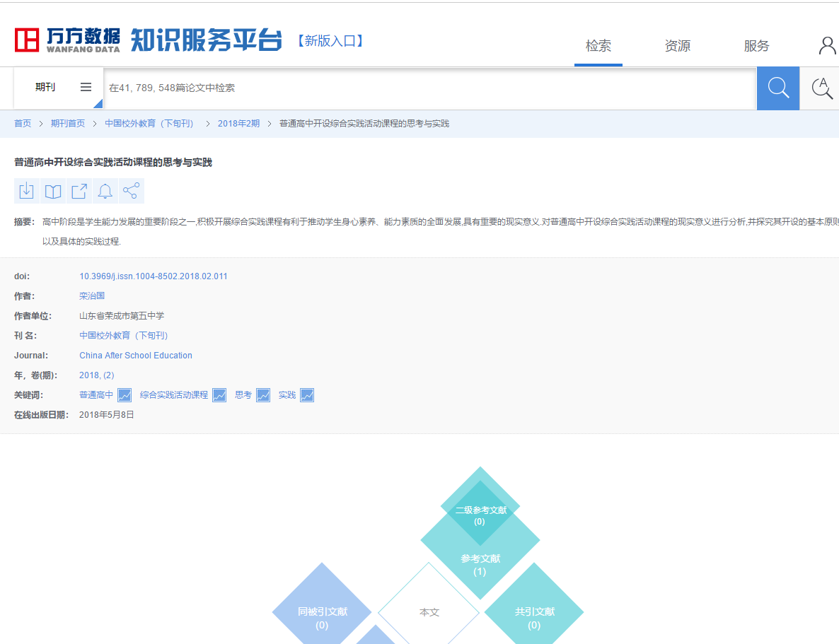Open trend chart for 实践 keyword
839x644 pixels.
pos(307,395)
